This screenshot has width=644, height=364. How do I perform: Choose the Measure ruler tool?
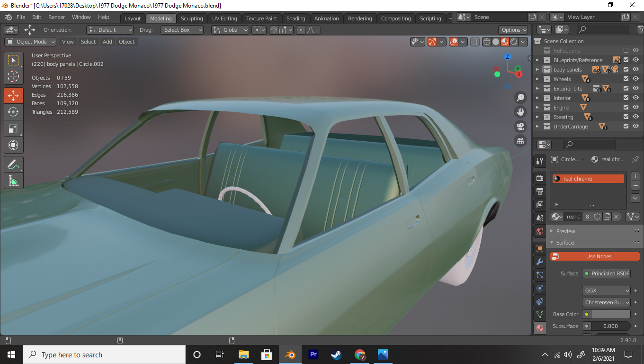coord(14,181)
